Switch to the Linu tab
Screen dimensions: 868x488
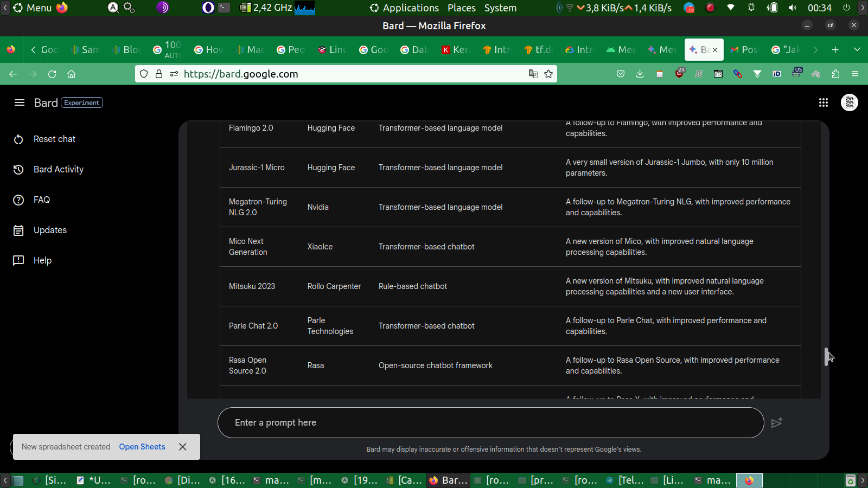click(332, 49)
